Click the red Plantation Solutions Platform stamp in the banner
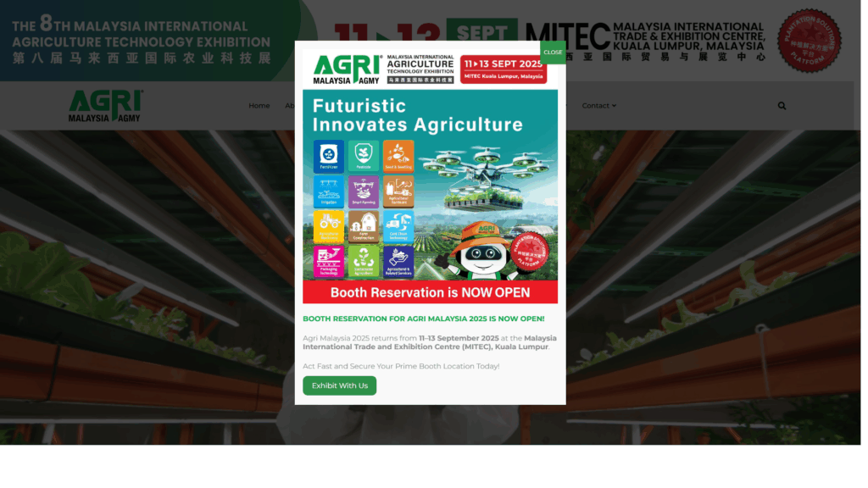 (x=809, y=41)
